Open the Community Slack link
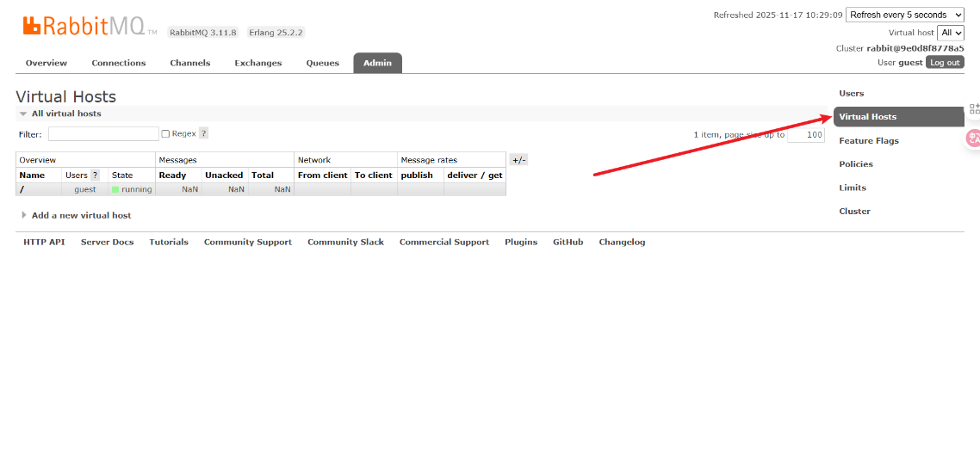Image resolution: width=980 pixels, height=474 pixels. tap(345, 243)
